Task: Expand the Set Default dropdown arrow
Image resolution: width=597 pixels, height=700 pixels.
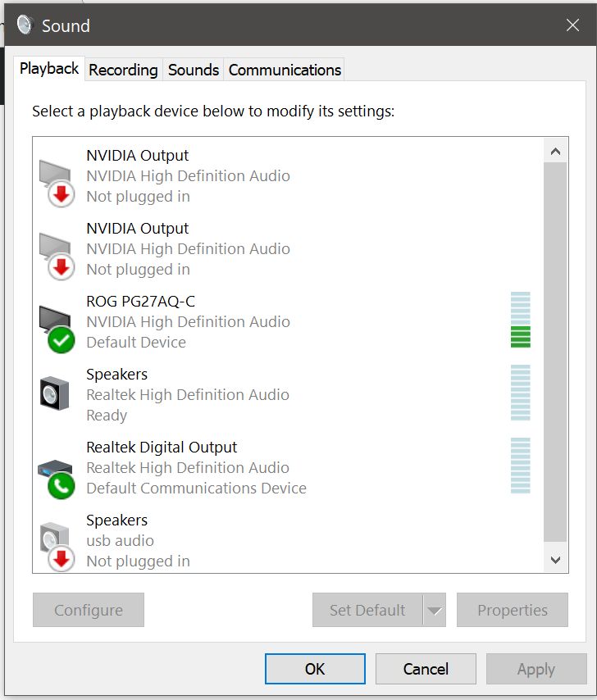Action: point(435,610)
